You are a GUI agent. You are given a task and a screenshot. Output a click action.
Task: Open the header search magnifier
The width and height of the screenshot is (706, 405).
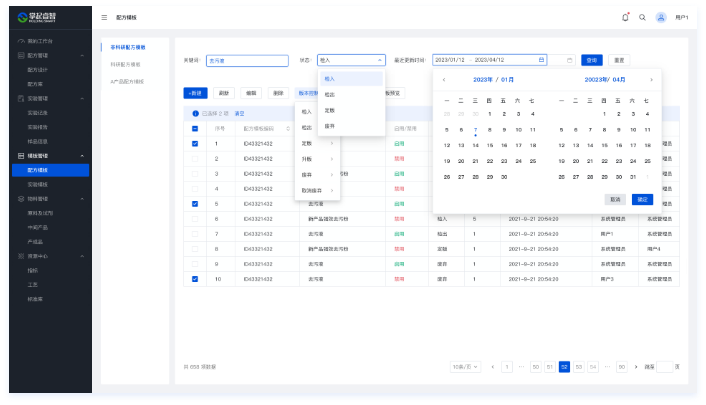click(x=642, y=18)
